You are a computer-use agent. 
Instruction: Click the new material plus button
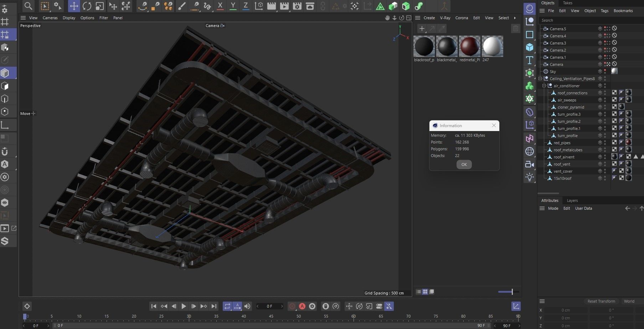[422, 28]
